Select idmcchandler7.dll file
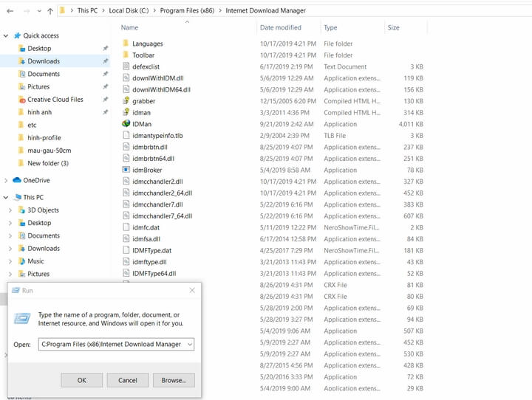 (157, 204)
